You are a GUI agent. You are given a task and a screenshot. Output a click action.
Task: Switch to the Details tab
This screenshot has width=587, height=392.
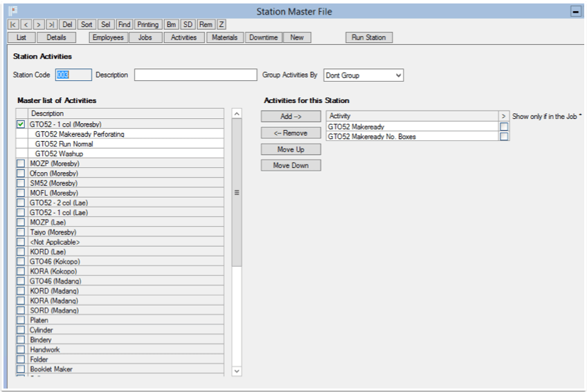pos(56,37)
